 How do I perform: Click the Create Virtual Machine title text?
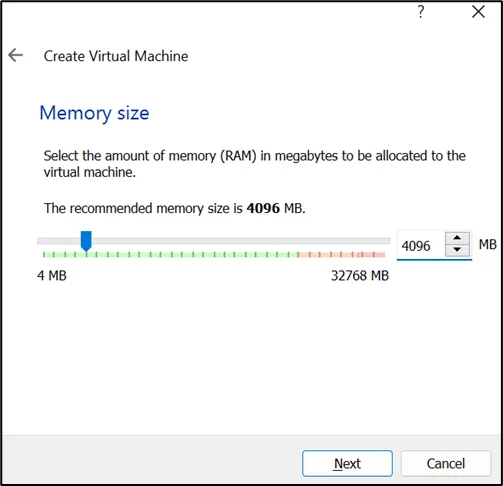point(116,56)
